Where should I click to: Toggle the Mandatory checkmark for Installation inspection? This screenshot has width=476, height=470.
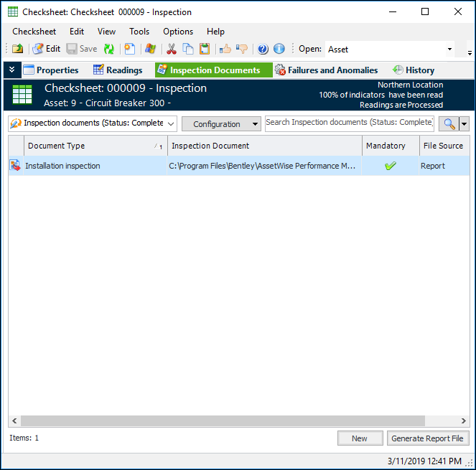tap(391, 166)
